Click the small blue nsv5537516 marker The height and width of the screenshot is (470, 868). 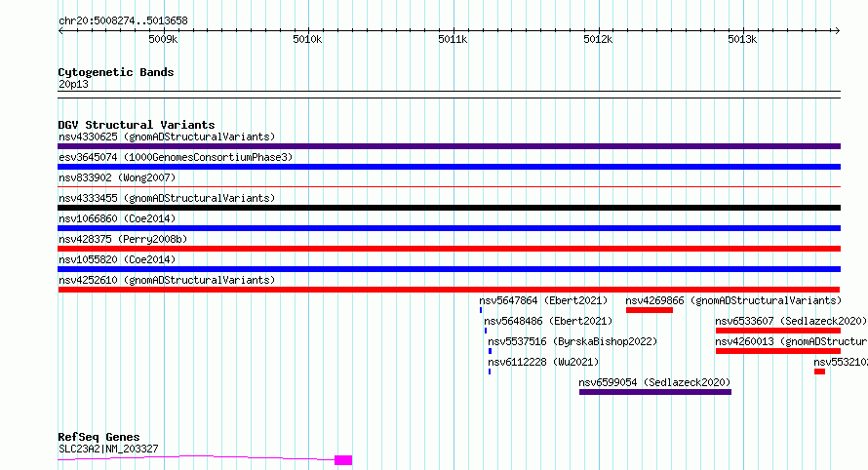click(x=490, y=351)
